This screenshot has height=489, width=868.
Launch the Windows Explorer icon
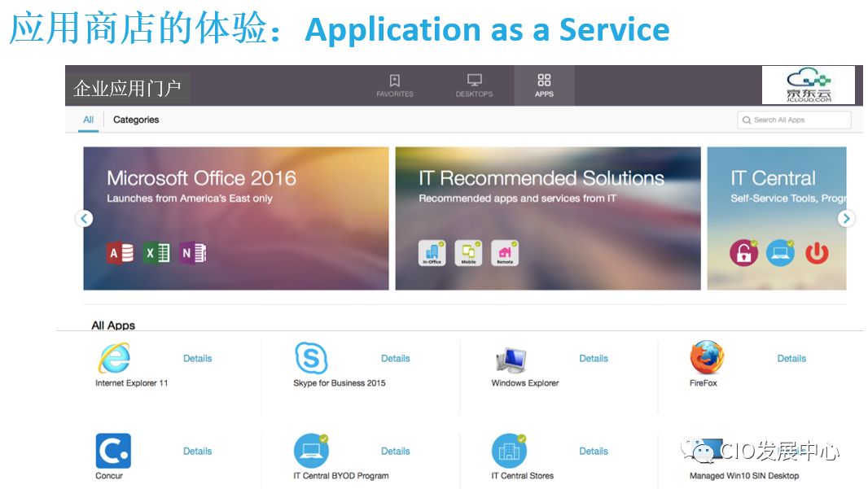[511, 360]
